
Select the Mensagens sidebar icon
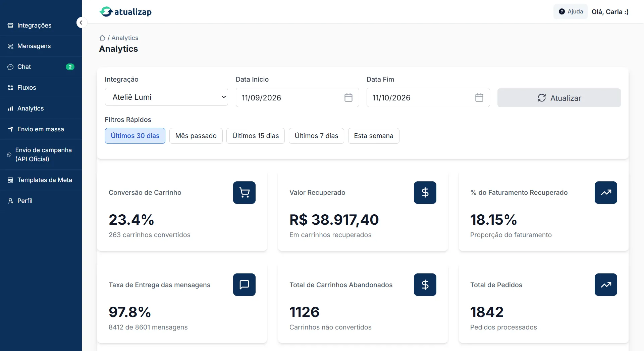click(10, 46)
